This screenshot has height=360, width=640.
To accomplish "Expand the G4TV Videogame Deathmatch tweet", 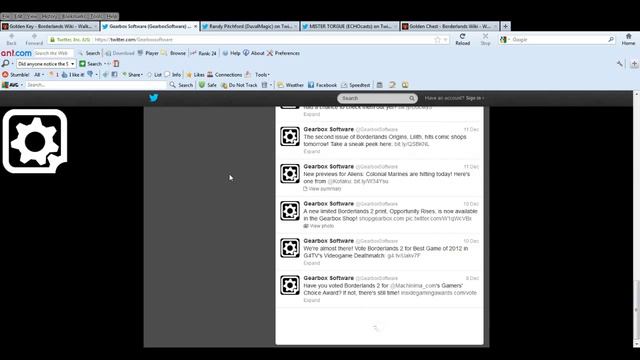I will (x=312, y=263).
